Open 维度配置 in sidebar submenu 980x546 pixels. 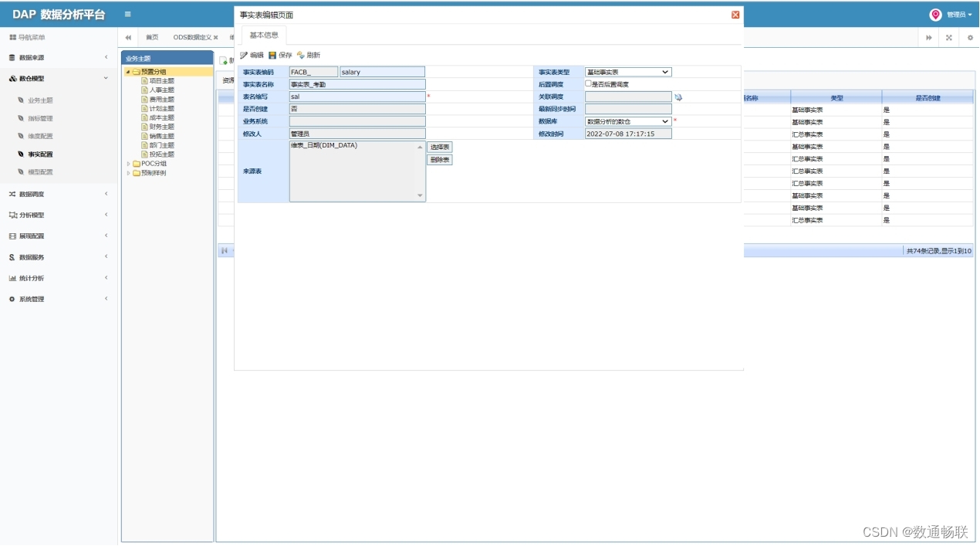(40, 136)
